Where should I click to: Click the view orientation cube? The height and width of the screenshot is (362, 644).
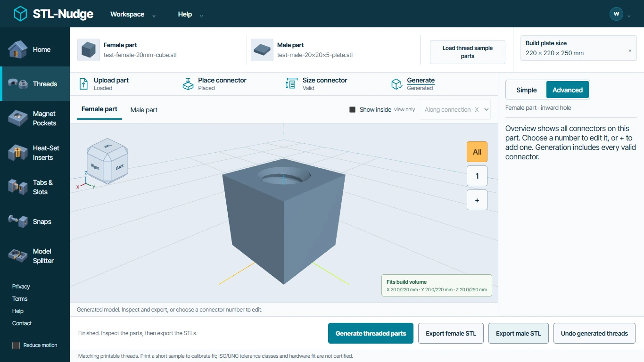tap(107, 161)
